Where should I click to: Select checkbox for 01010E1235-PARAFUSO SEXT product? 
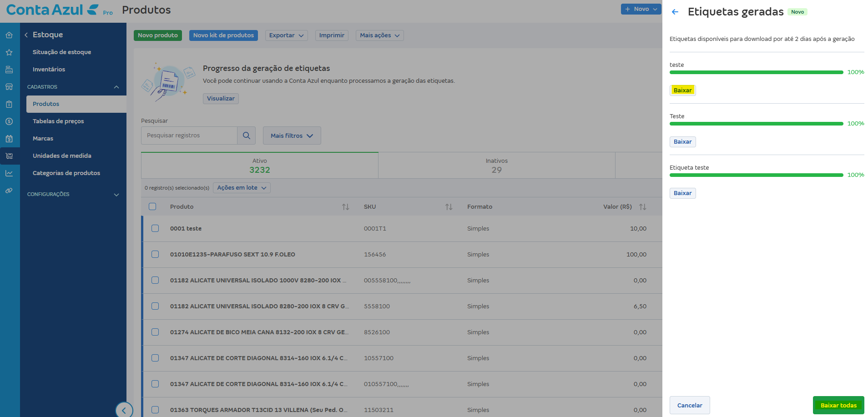point(155,254)
